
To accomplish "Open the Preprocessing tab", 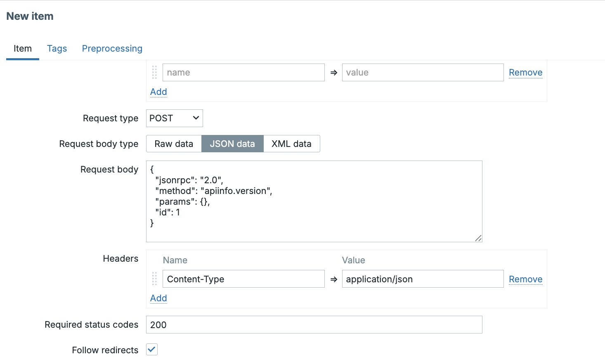I will [x=112, y=48].
